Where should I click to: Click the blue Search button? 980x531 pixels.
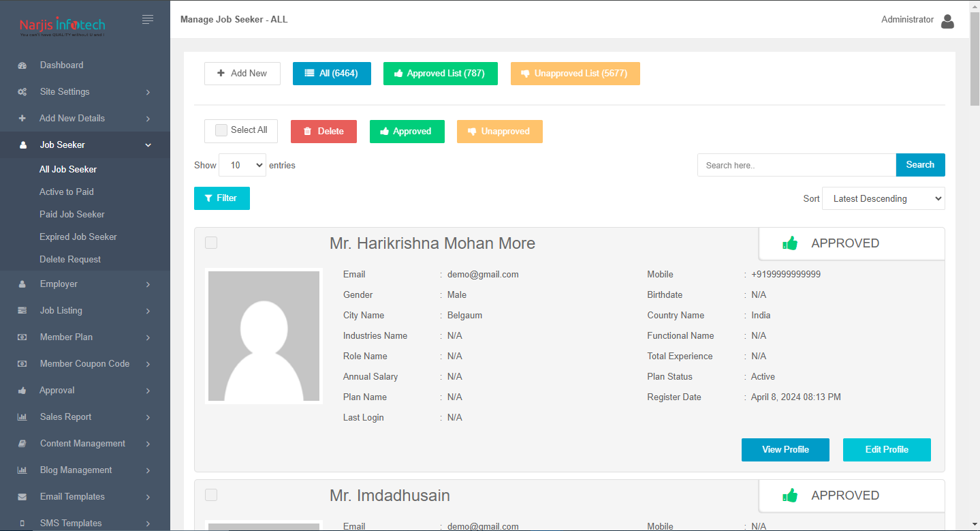click(x=921, y=165)
